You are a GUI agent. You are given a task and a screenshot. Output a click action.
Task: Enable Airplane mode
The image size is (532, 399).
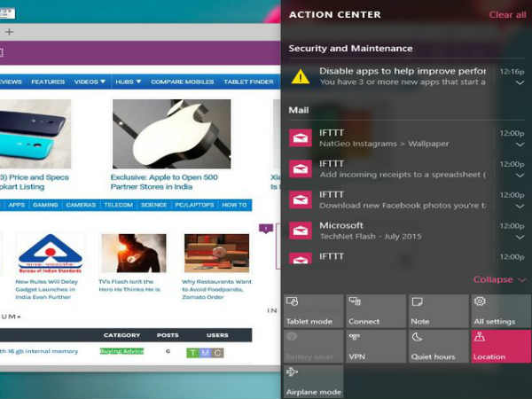pos(313,380)
